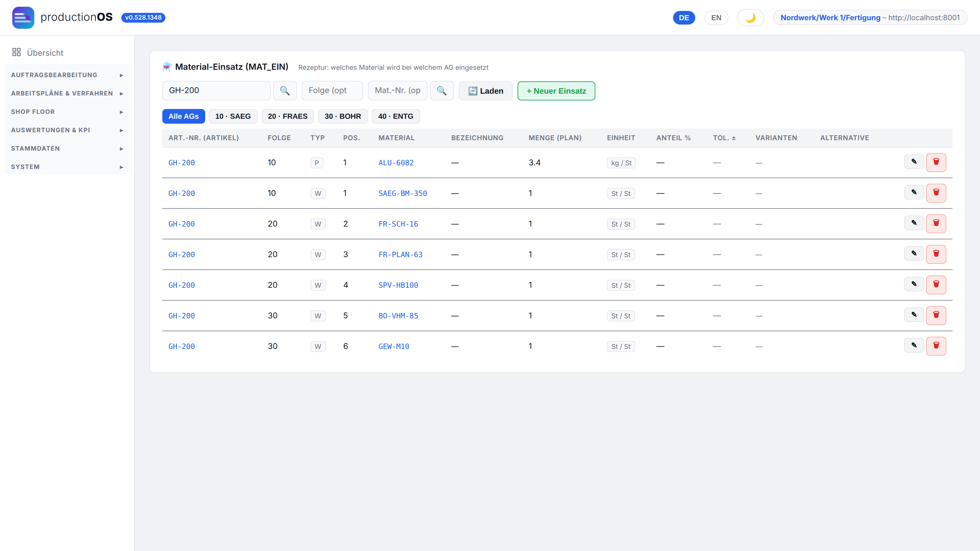Screen dimensions: 980x551
Task: Click search icon next to Mat.-Nr. field
Action: click(442, 91)
